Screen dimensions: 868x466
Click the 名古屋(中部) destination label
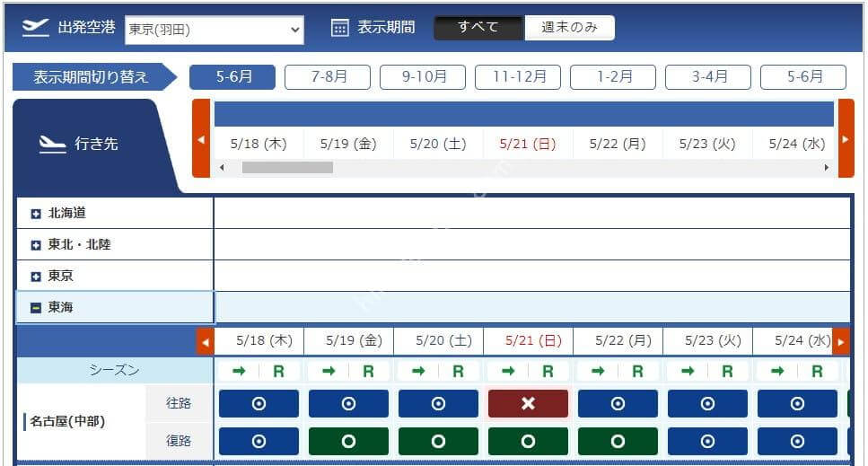click(x=67, y=422)
